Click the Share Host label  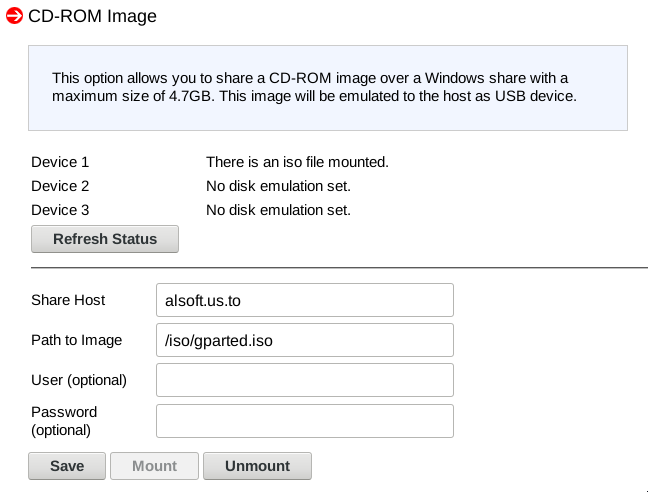pos(68,300)
